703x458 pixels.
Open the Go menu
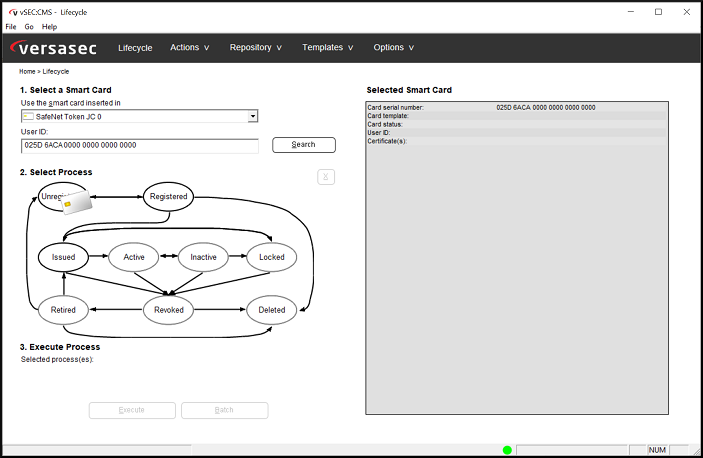[29, 27]
